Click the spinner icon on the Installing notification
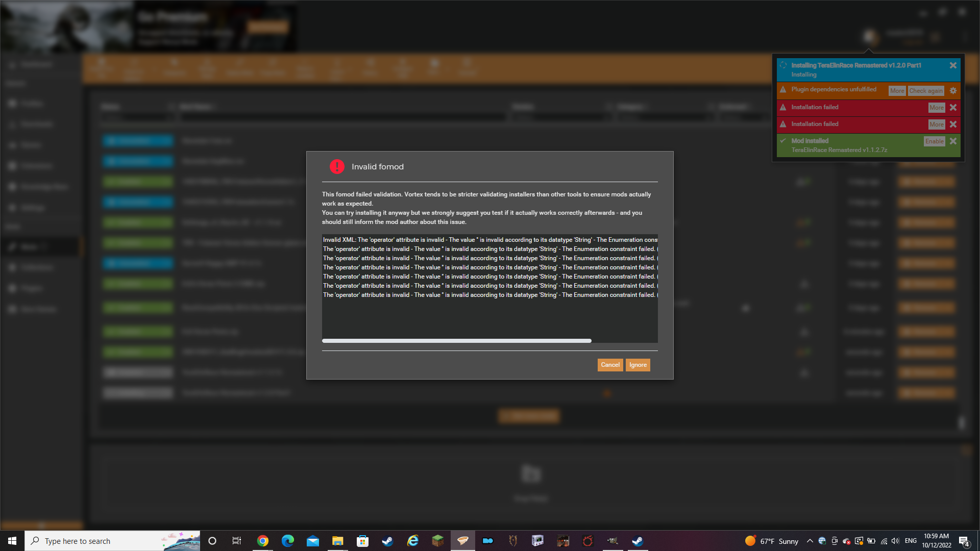The image size is (980, 551). tap(783, 65)
